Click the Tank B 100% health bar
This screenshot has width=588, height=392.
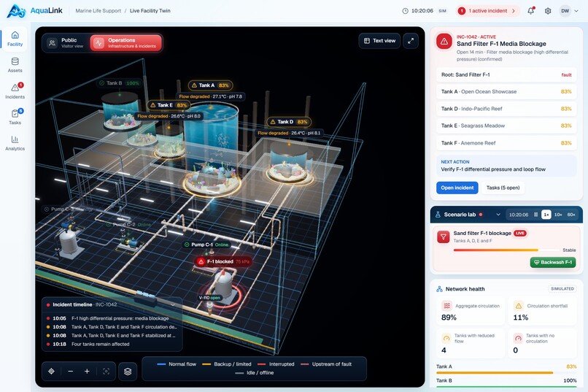[506, 386]
